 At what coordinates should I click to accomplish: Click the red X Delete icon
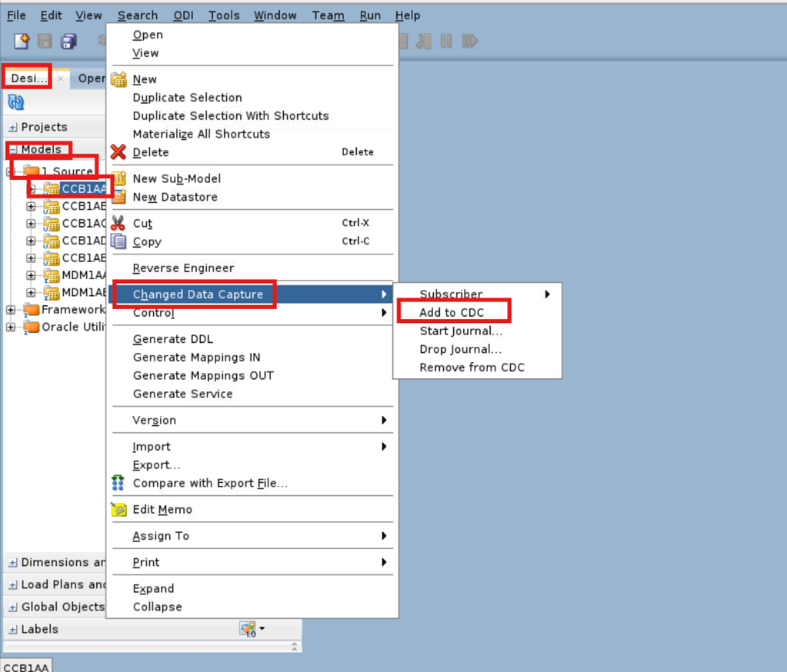(x=117, y=151)
